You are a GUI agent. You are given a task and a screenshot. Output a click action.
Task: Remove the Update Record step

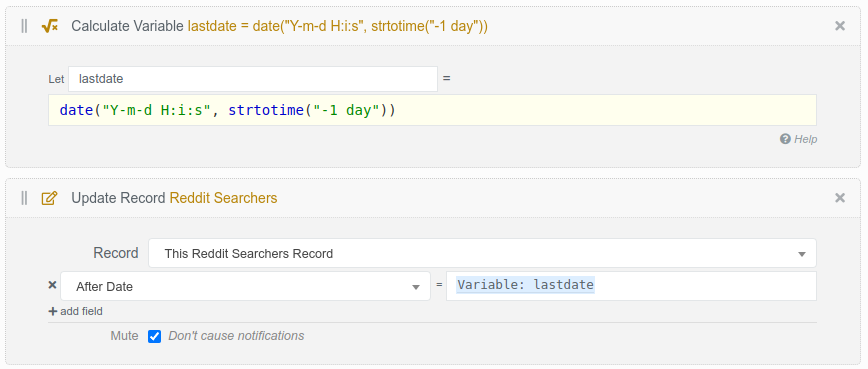pyautogui.click(x=840, y=198)
